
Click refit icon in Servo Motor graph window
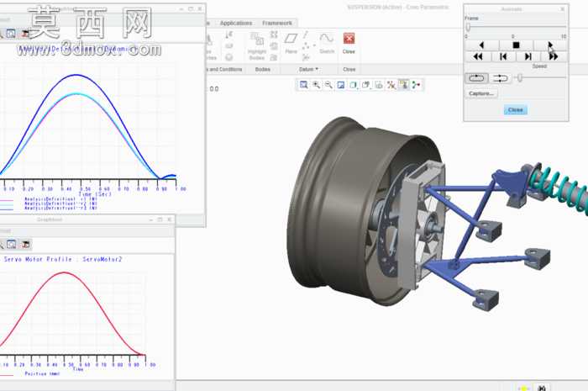point(11,245)
